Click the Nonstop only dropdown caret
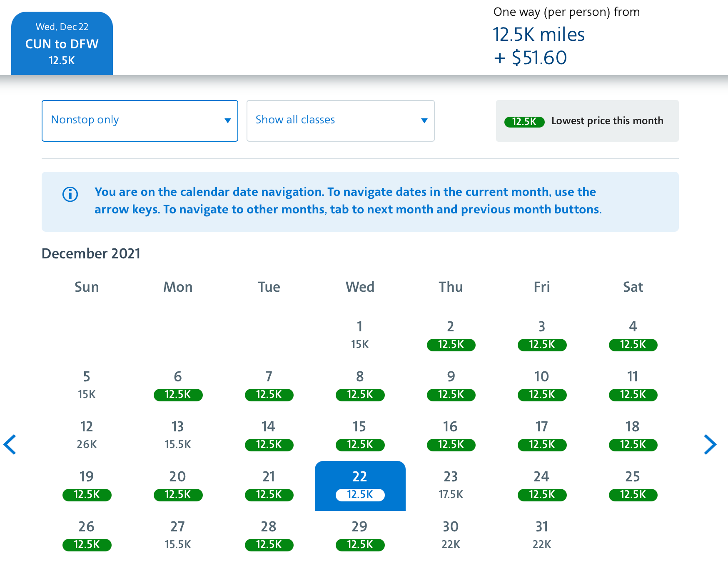Viewport: 728px width, 571px height. [x=227, y=120]
